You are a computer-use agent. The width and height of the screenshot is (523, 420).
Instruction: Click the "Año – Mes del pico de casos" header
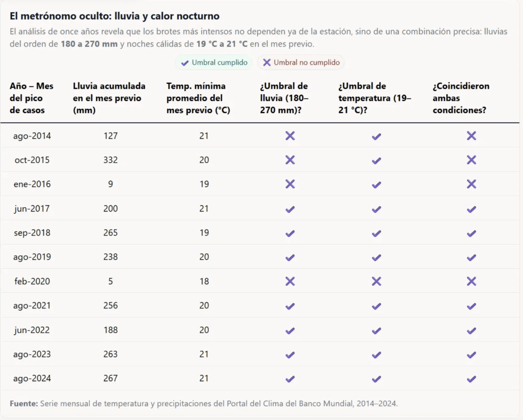point(31,98)
